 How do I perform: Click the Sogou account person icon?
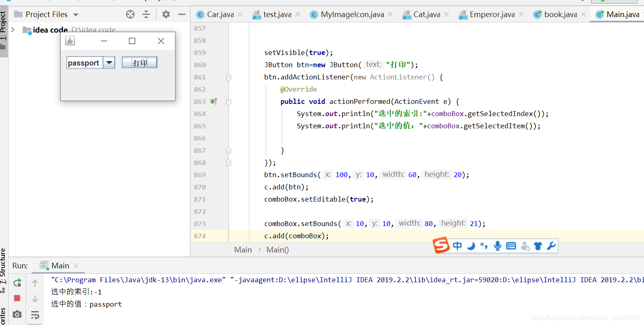pos(525,246)
